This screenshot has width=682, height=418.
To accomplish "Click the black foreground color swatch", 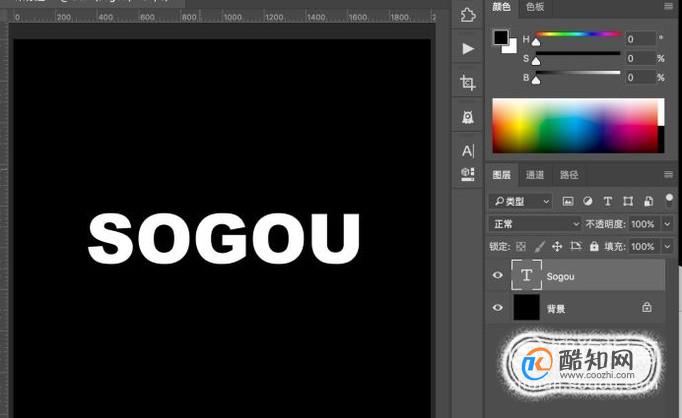I will [500, 37].
